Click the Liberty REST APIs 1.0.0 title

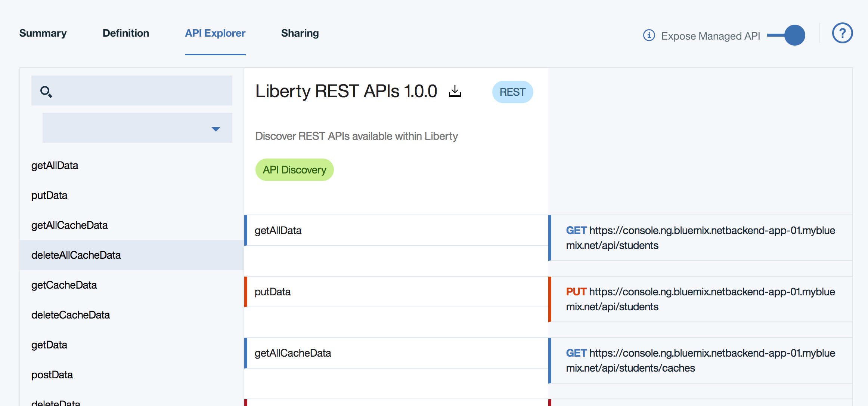pos(346,91)
